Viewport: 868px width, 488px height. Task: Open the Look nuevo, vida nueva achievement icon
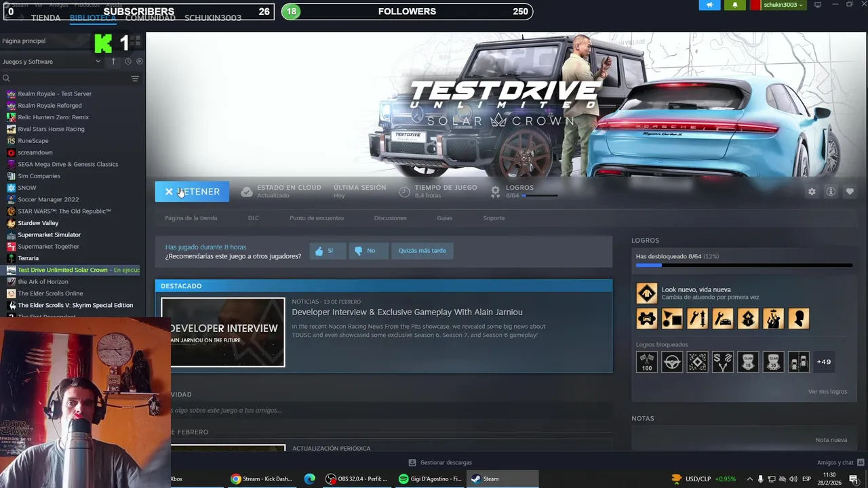click(647, 293)
